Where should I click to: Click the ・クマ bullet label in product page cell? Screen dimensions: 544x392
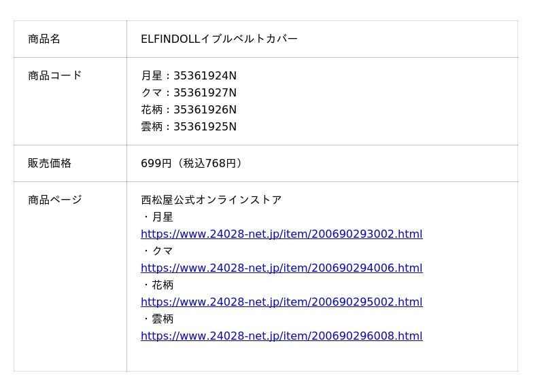(157, 251)
